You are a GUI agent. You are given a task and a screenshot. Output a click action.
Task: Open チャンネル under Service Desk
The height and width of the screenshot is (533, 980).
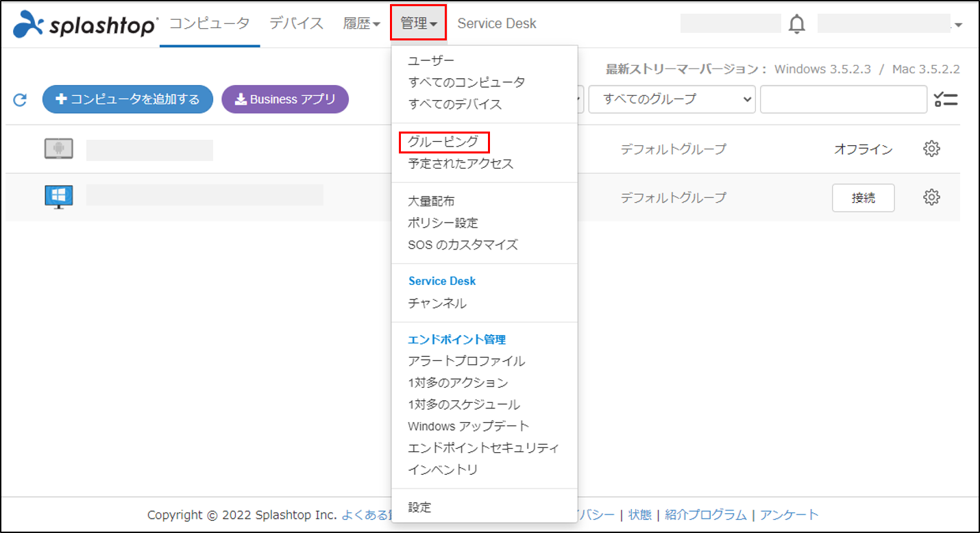pyautogui.click(x=437, y=303)
